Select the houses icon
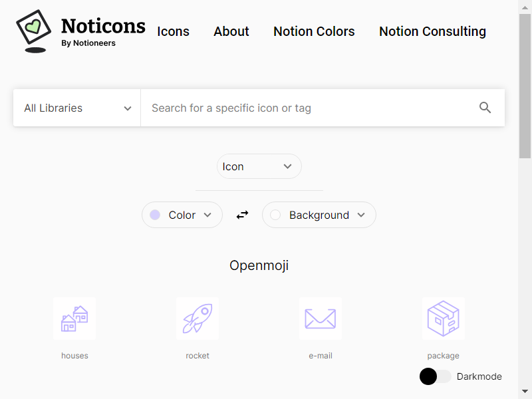Image resolution: width=532 pixels, height=399 pixels. [x=74, y=319]
